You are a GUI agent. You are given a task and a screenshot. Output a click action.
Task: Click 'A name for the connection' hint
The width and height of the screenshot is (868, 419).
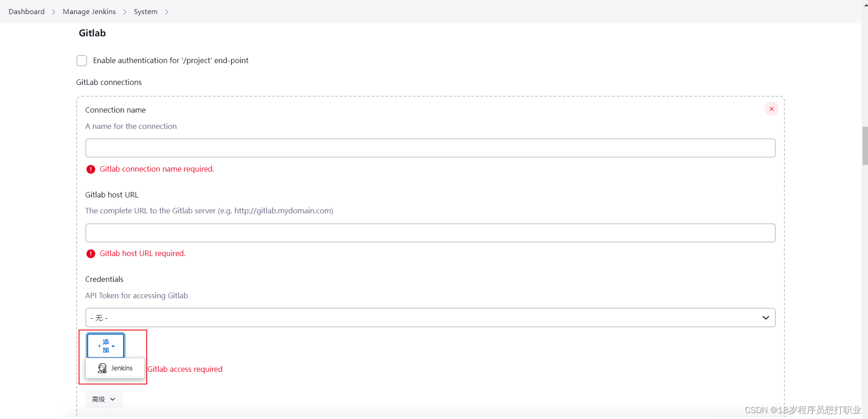[x=131, y=126]
